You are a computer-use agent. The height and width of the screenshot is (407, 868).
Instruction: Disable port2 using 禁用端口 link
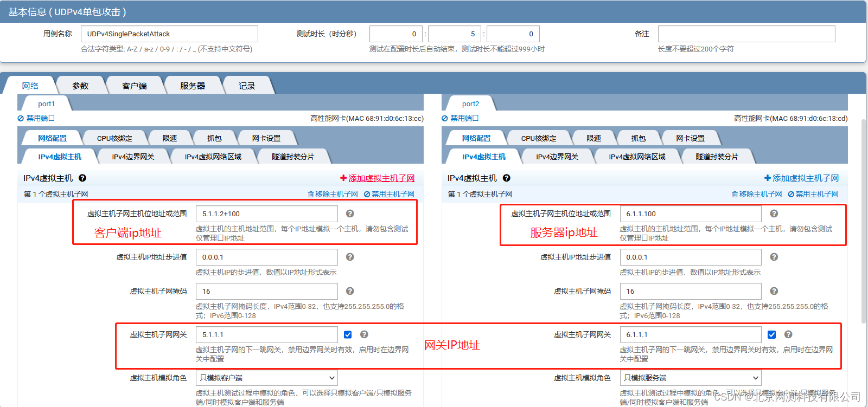pyautogui.click(x=460, y=118)
